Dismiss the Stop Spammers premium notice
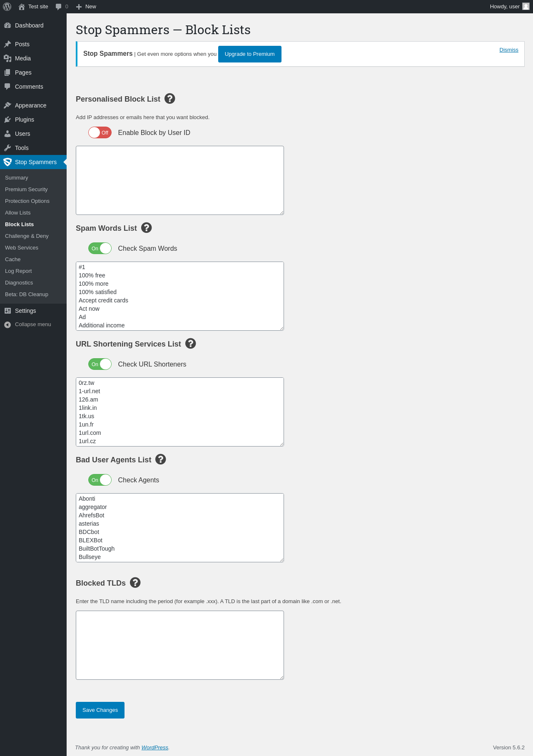 click(x=509, y=50)
